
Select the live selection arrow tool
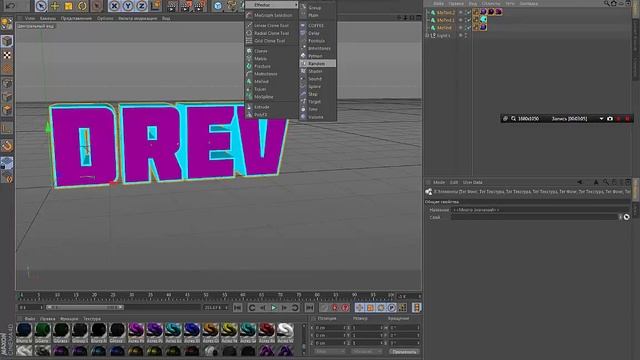click(x=41, y=6)
